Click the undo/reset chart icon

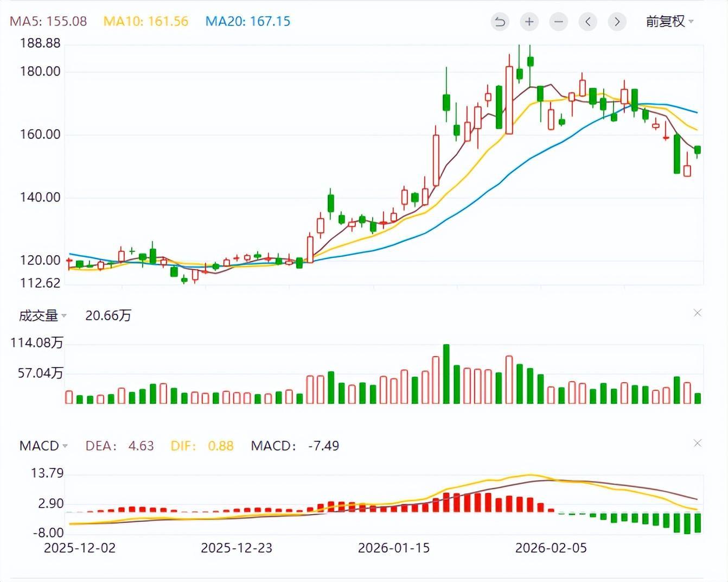point(500,22)
